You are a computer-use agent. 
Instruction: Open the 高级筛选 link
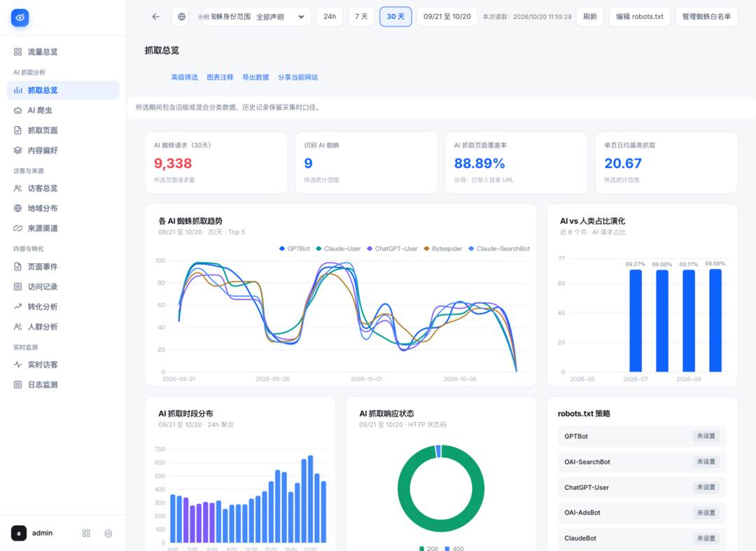point(185,77)
